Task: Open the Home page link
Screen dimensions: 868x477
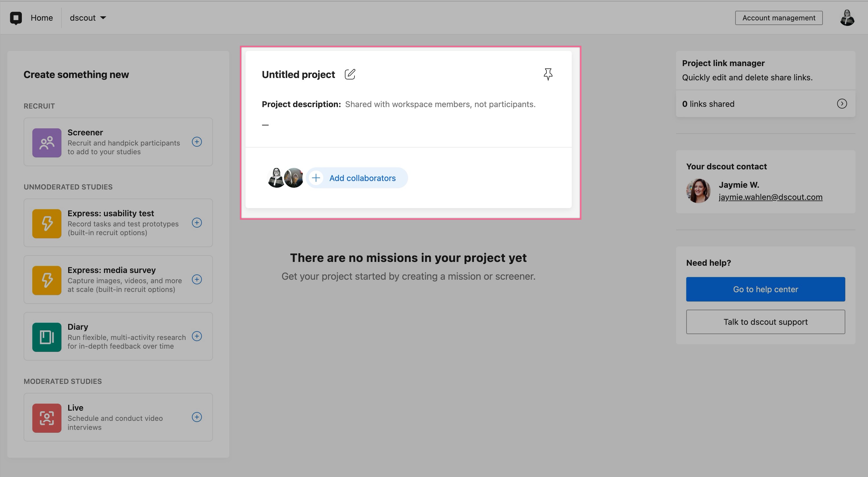Action: [x=41, y=18]
